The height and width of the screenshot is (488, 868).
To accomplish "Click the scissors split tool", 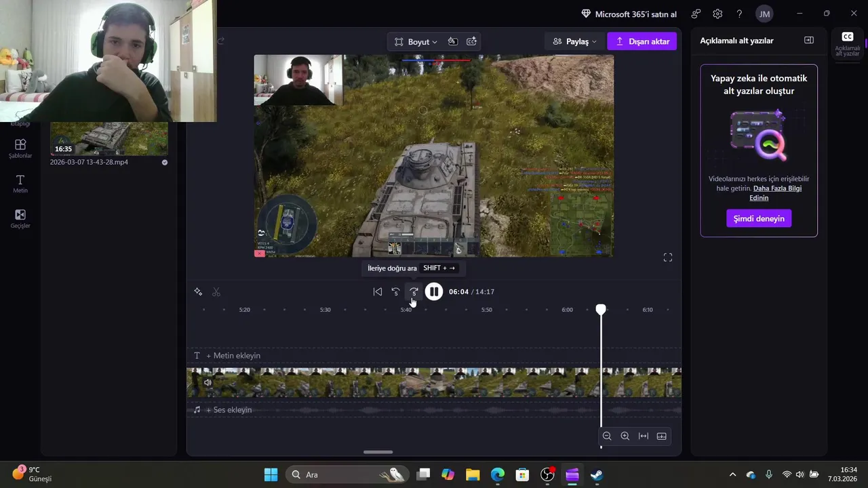I will [x=216, y=291].
